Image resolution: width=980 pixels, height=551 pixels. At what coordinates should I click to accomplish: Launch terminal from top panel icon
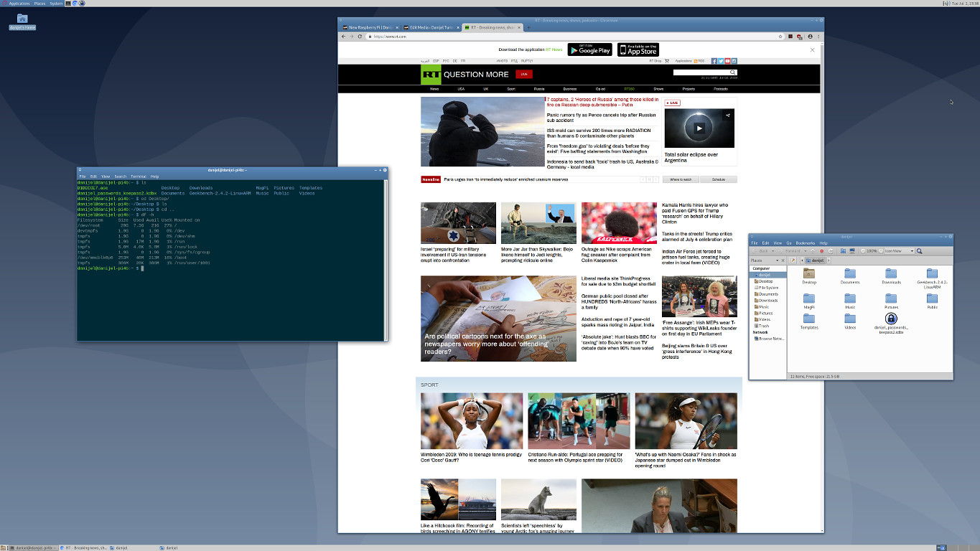(69, 4)
